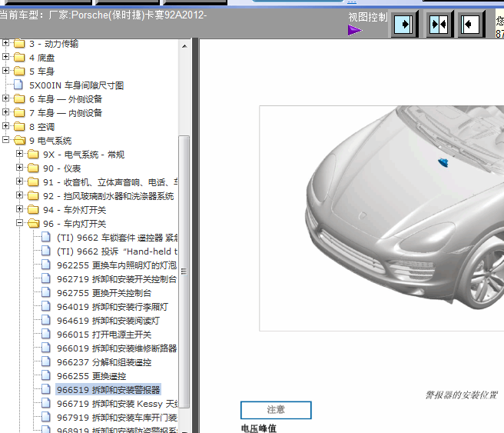This screenshot has height=433, width=504.
Task: Select open folder icon of 9 电气系统
Action: (20, 140)
